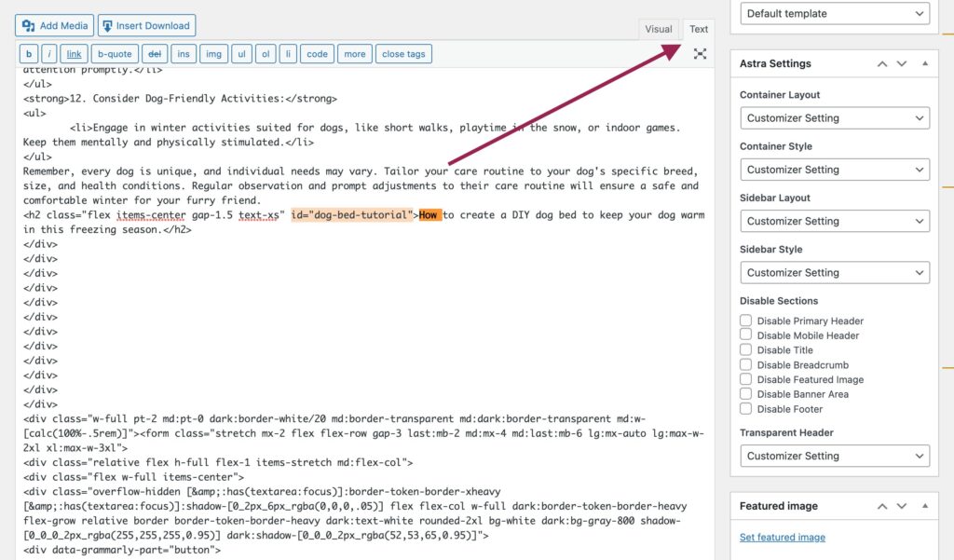Tick the Disable Footer checkbox
Image resolution: width=954 pixels, height=560 pixels.
point(745,408)
